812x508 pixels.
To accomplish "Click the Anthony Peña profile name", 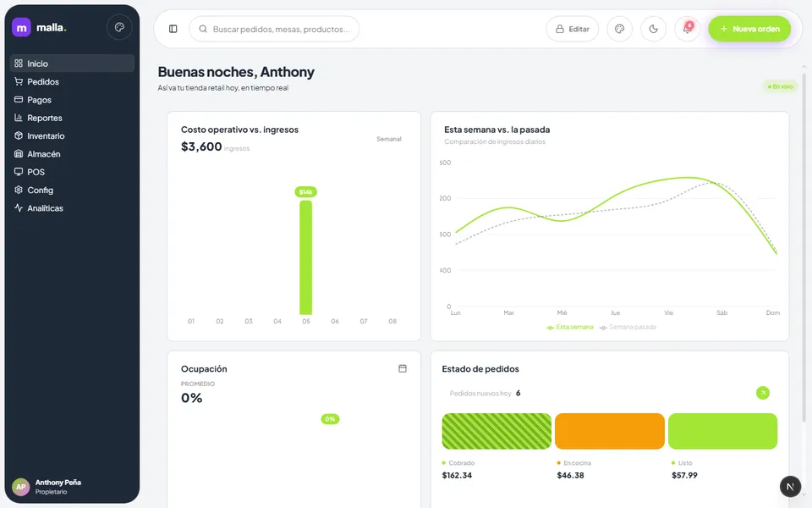I will coord(58,482).
